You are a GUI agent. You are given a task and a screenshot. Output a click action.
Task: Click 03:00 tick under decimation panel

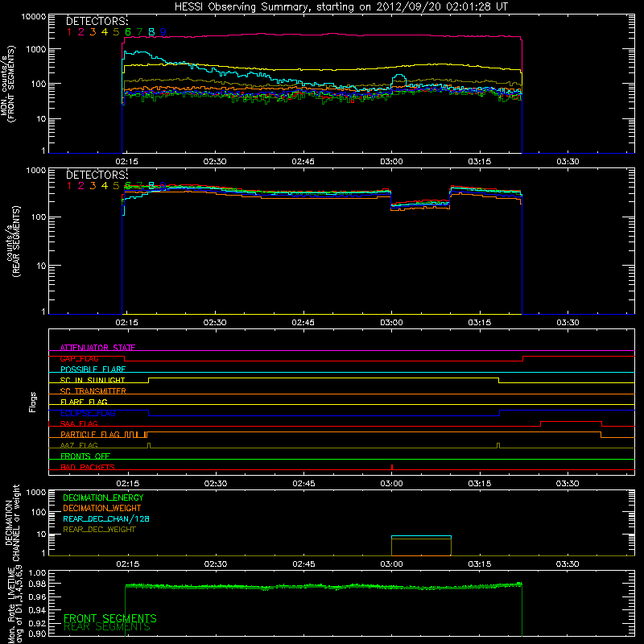(x=391, y=564)
